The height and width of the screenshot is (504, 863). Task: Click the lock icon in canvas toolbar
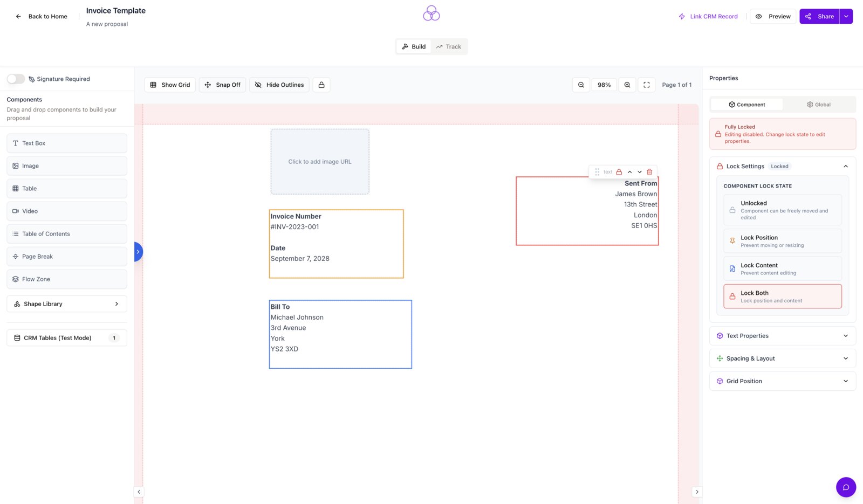point(321,85)
